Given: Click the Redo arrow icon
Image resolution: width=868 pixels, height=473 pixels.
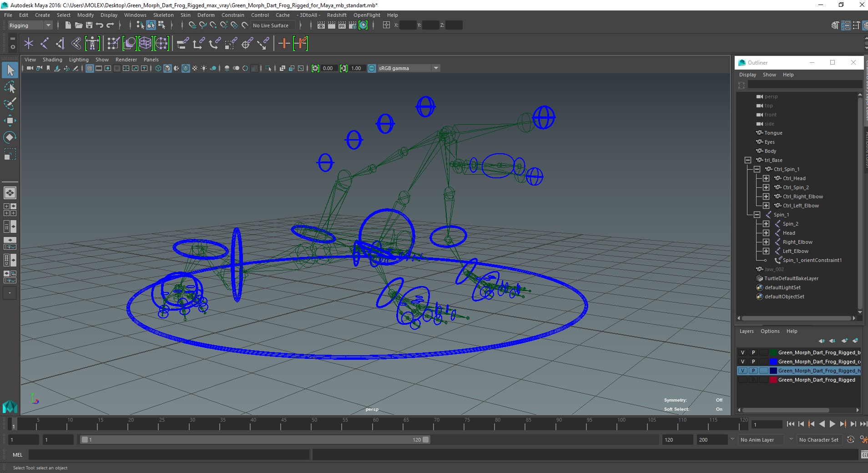Looking at the screenshot, I should tap(111, 25).
